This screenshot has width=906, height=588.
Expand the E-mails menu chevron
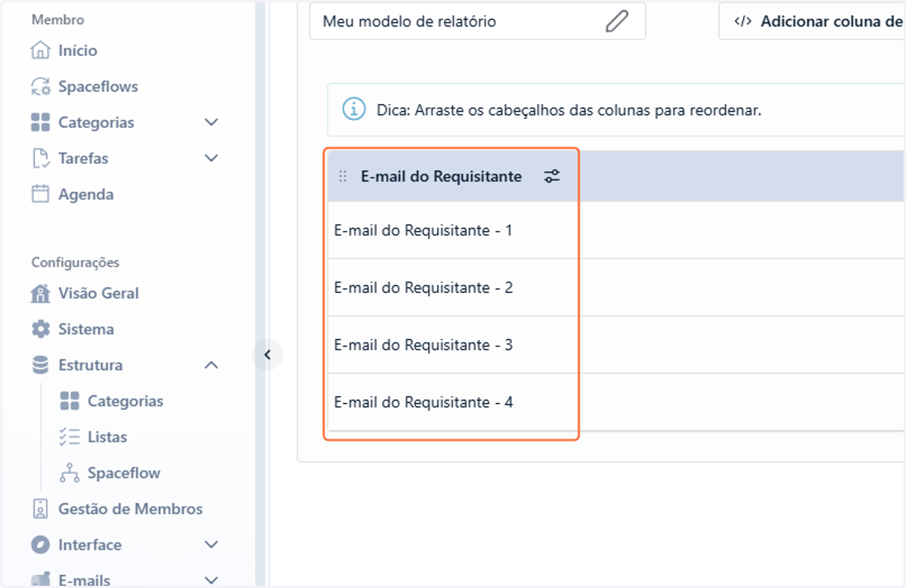coord(211,580)
